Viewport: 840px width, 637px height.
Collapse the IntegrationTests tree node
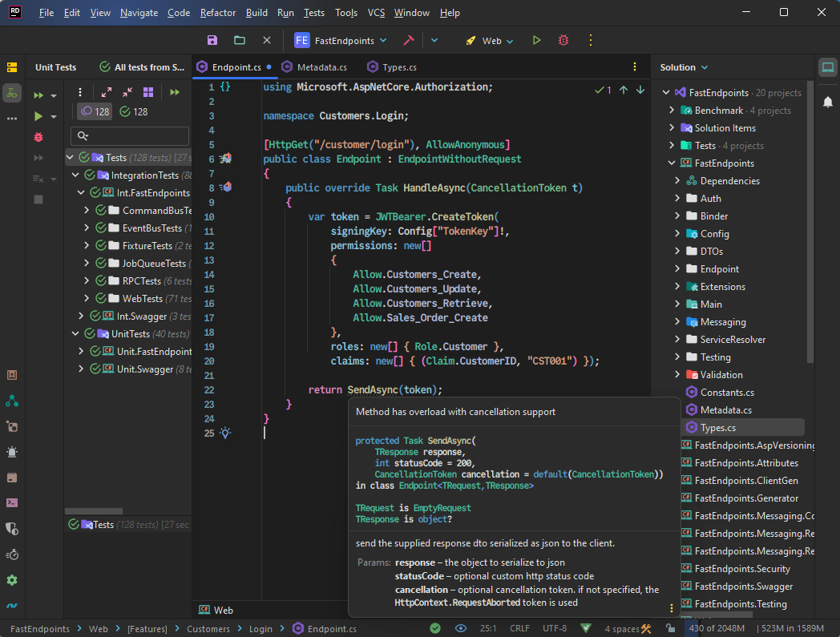tap(76, 175)
